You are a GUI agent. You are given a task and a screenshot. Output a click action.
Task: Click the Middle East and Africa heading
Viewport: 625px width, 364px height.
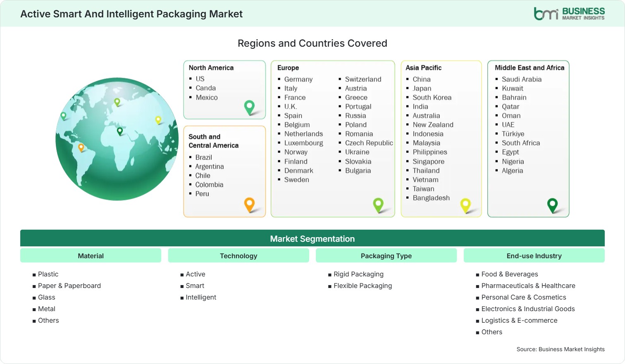click(530, 68)
